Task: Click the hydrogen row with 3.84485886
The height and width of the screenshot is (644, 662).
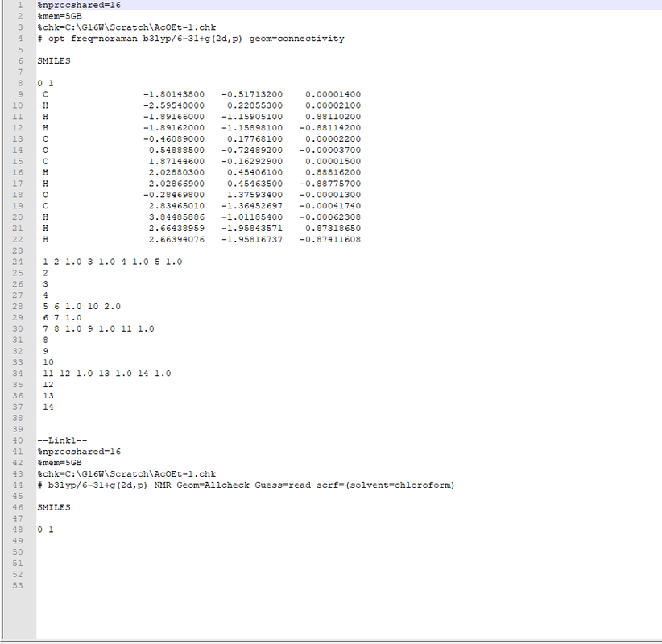Action: (202, 217)
